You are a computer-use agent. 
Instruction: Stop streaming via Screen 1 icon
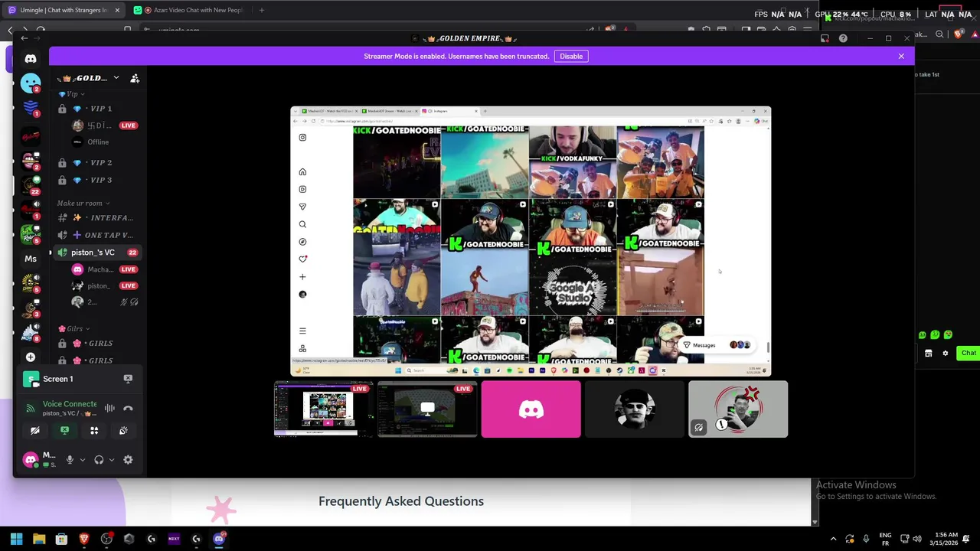click(x=128, y=379)
